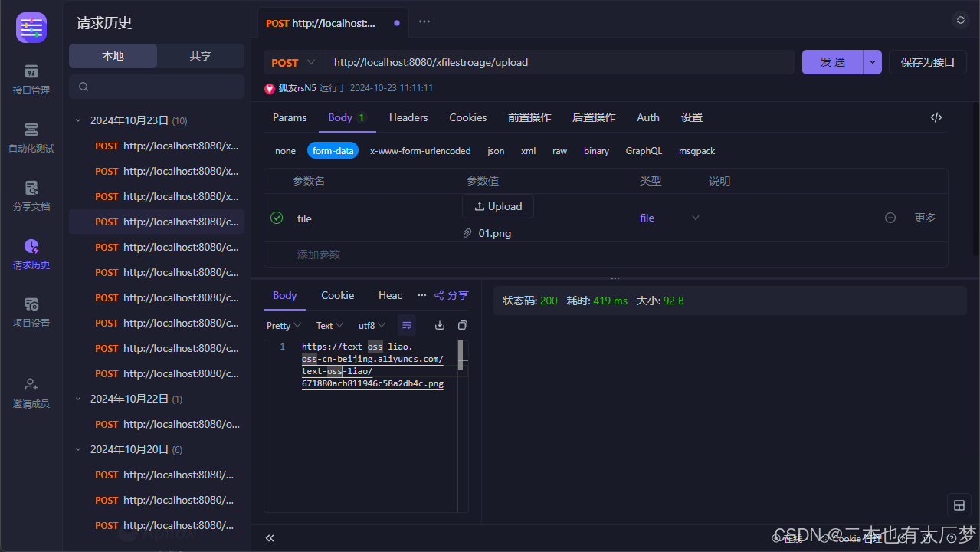
Task: Download the response with download icon
Action: [439, 325]
